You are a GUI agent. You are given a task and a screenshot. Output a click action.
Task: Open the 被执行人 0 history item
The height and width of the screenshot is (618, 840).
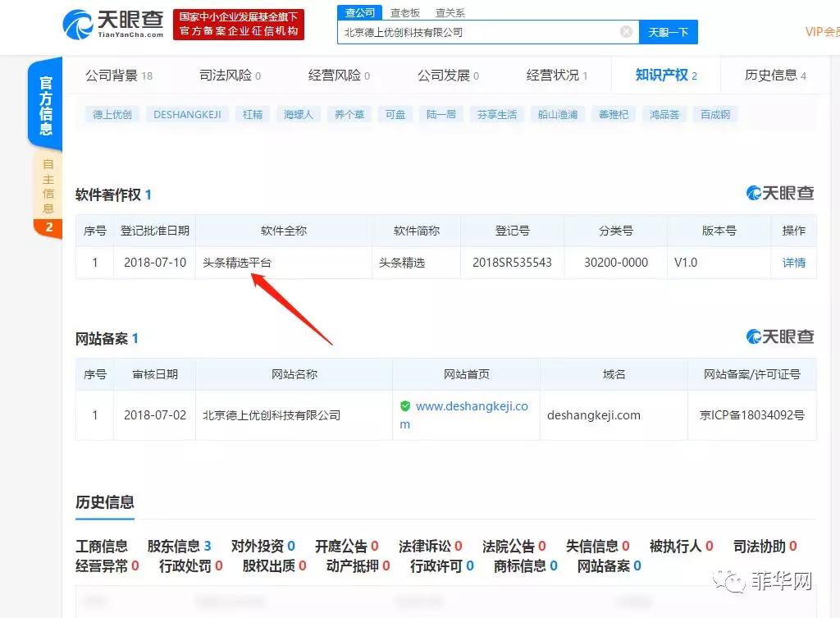pos(682,546)
